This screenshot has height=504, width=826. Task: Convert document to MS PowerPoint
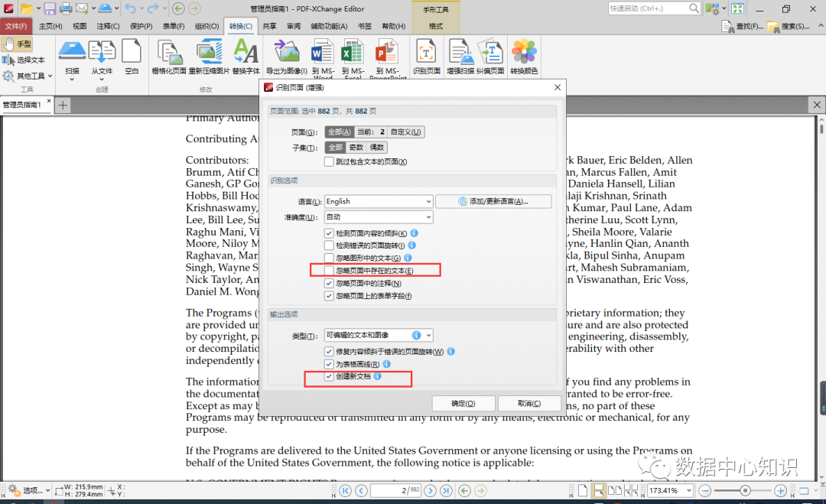(x=388, y=58)
